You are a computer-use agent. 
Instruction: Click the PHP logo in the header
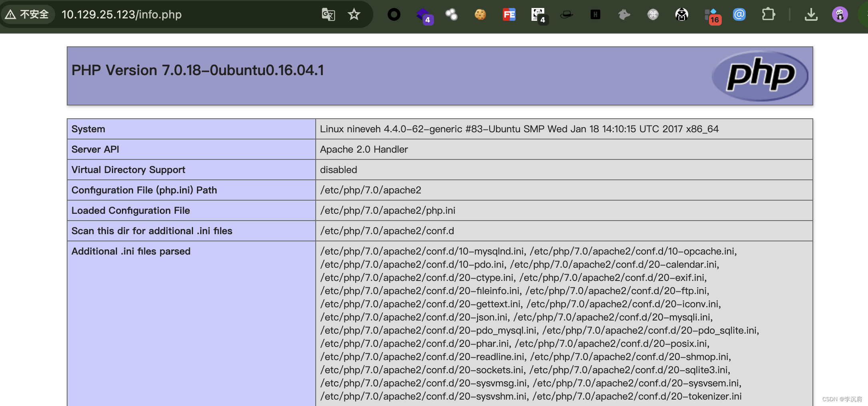(x=760, y=76)
